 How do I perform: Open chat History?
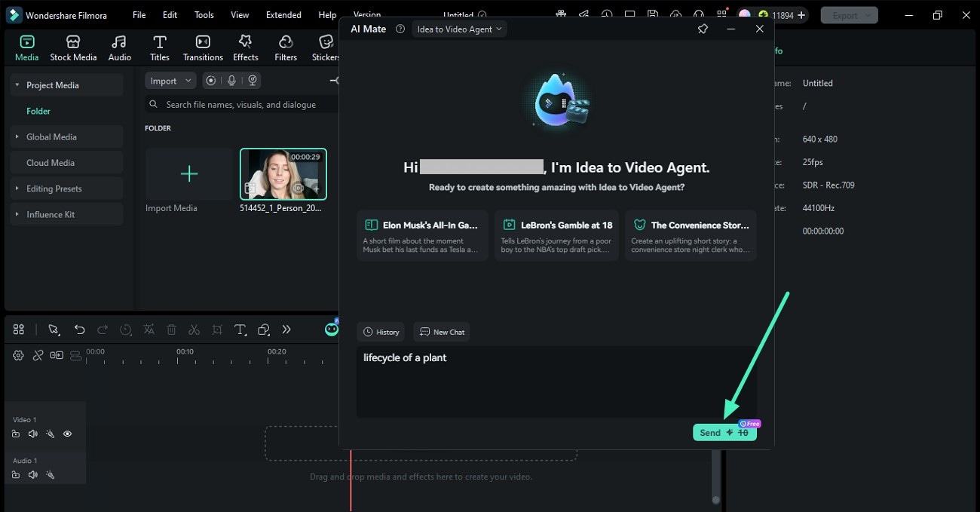point(381,332)
